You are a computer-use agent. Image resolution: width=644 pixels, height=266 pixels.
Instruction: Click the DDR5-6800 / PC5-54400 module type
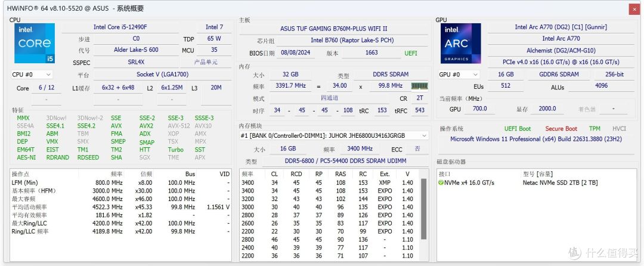(345, 161)
